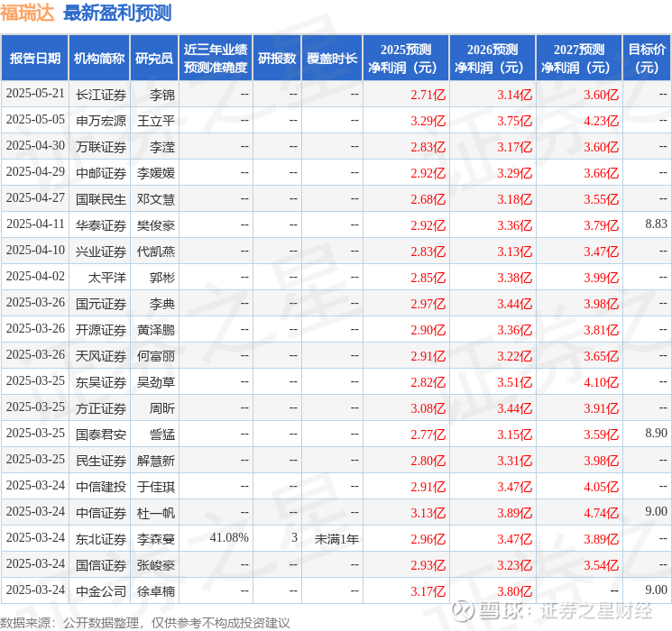Click analyst name 徐卓楠
Screen dimensions: 672x631
pos(155,591)
